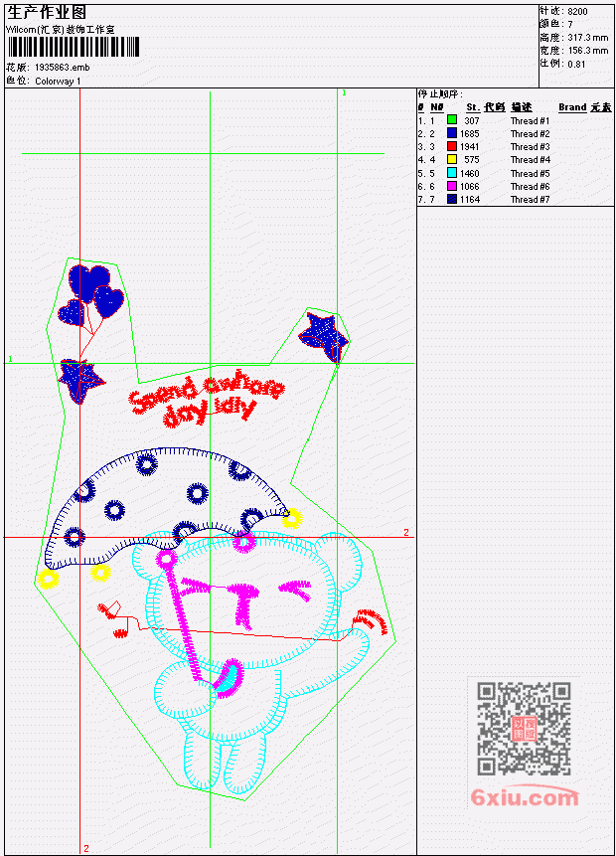Select the 'Thread #1' description text
The image size is (616, 856).
tap(530, 120)
